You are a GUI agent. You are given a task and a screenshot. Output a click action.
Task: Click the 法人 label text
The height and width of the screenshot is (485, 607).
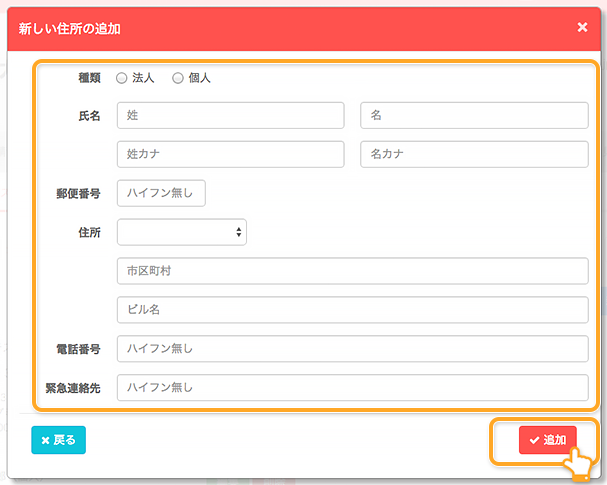click(143, 78)
